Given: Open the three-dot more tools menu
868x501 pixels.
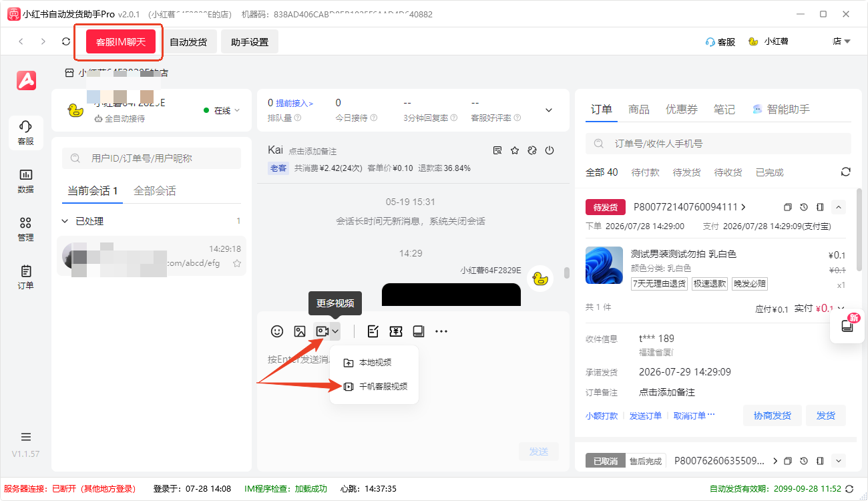Looking at the screenshot, I should pyautogui.click(x=441, y=331).
